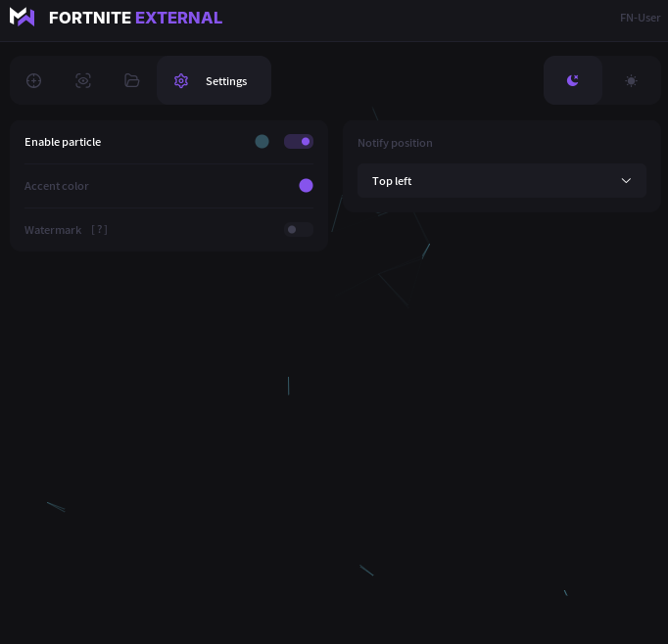
Task: Click the purple M logo
Action: [x=23, y=17]
